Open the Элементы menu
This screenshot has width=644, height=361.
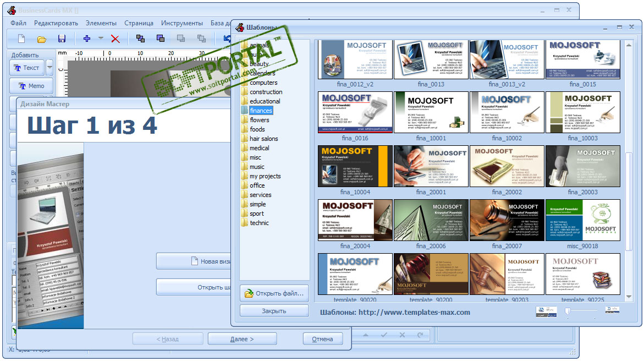pyautogui.click(x=101, y=23)
